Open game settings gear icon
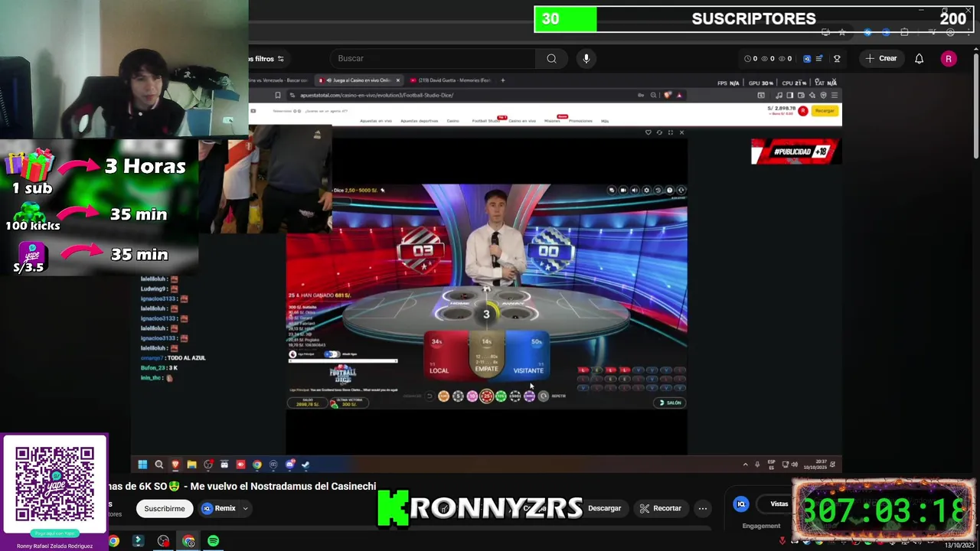 [x=646, y=190]
